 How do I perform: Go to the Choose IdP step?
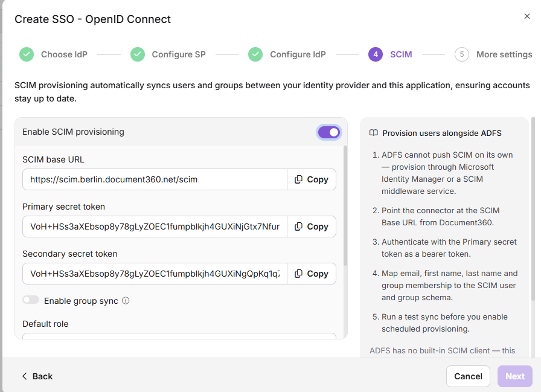[x=64, y=54]
